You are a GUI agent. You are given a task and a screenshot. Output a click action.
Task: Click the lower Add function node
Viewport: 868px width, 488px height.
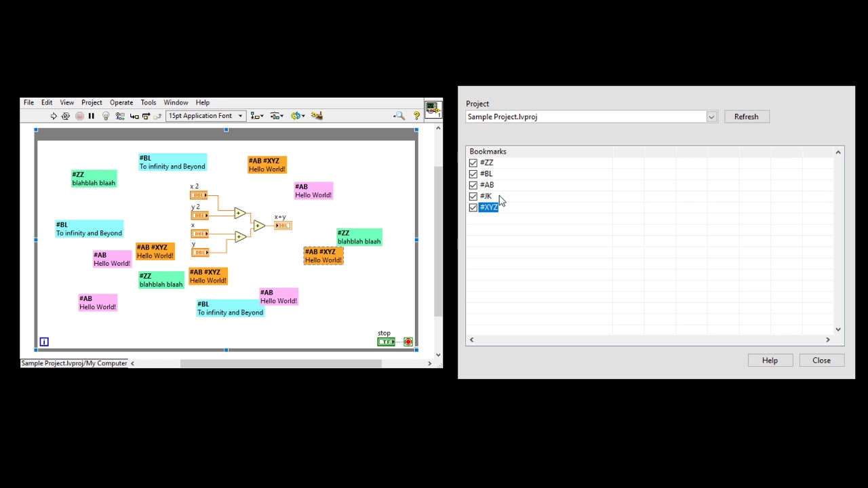point(240,237)
